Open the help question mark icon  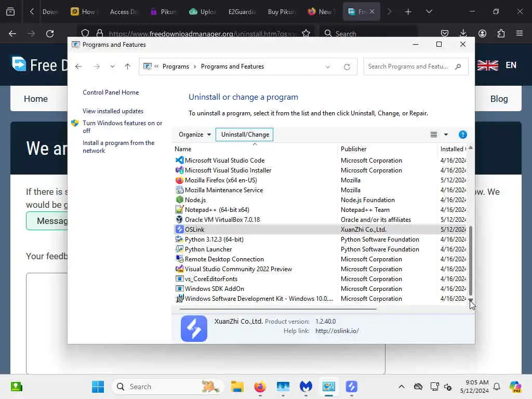tap(462, 135)
